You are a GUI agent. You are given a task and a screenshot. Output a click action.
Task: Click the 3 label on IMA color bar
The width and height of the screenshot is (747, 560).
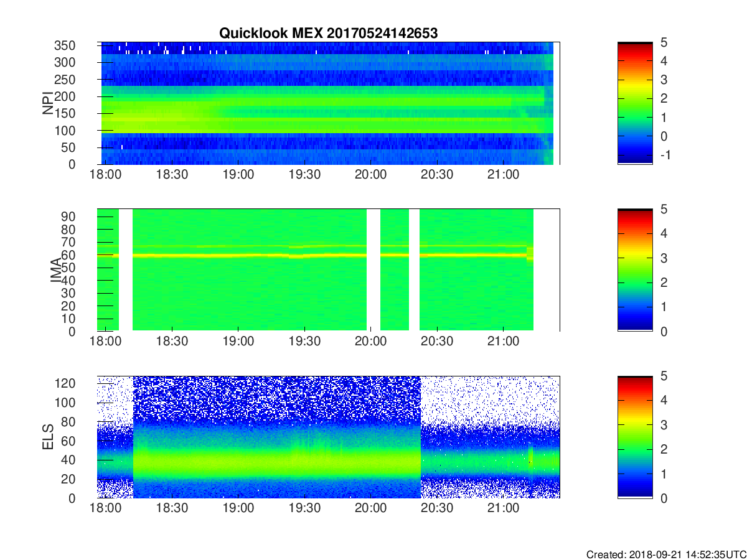coord(663,258)
